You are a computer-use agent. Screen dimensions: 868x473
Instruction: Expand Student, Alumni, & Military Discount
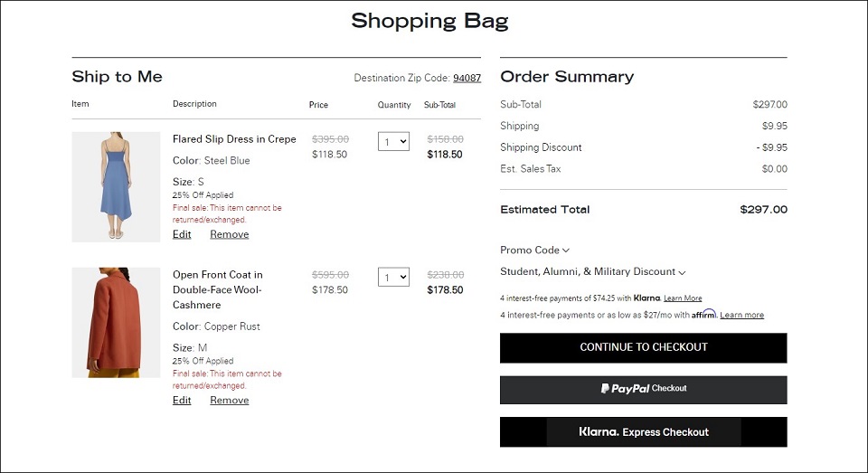[593, 272]
